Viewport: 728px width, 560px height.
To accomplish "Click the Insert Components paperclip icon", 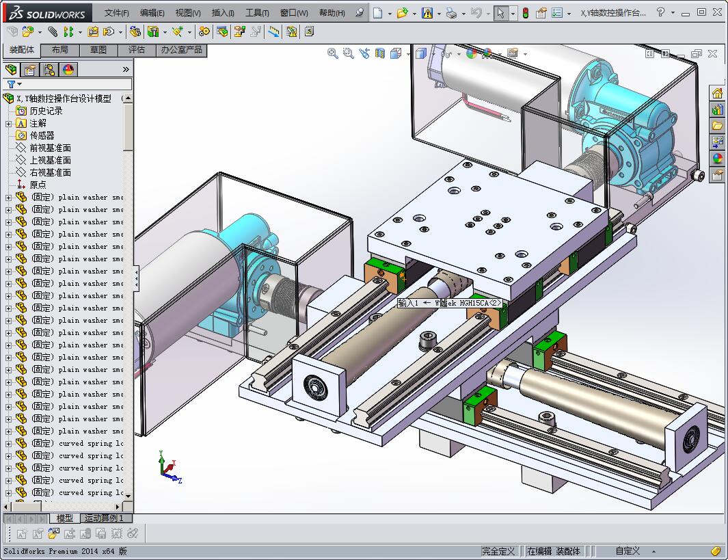I will coord(53,31).
